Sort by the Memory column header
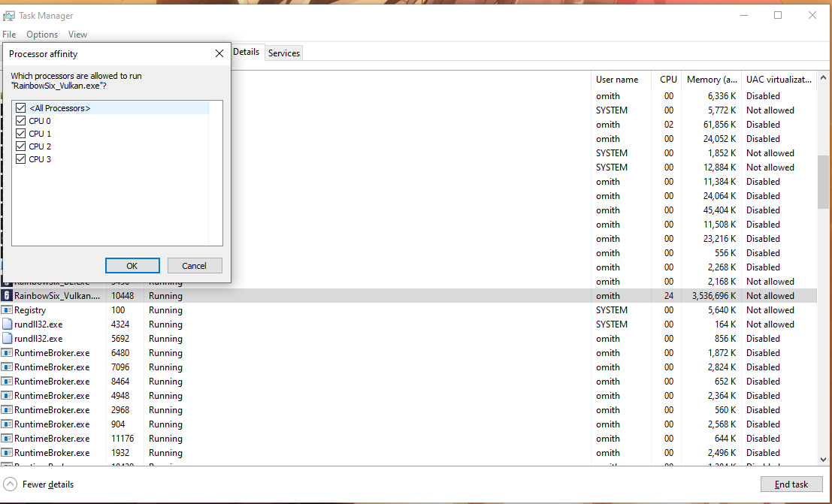This screenshot has height=504, width=832. click(x=712, y=80)
